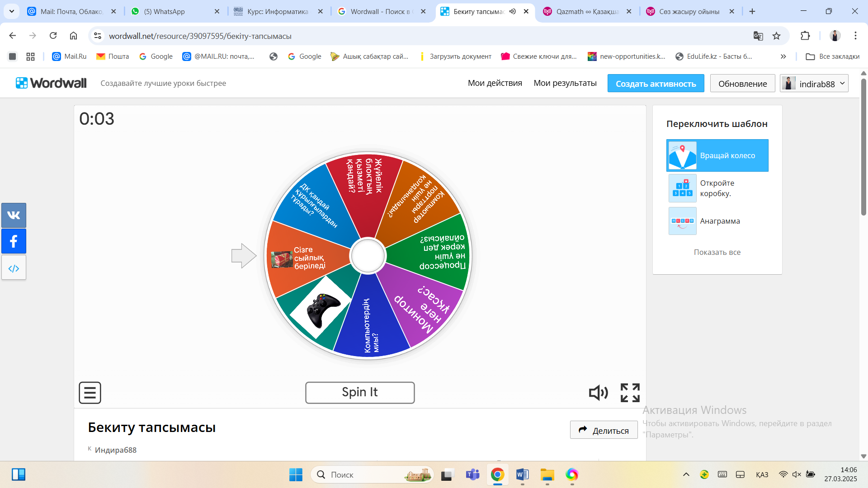Open site information icon in address bar
Image resolution: width=868 pixels, height=488 pixels.
click(98, 36)
